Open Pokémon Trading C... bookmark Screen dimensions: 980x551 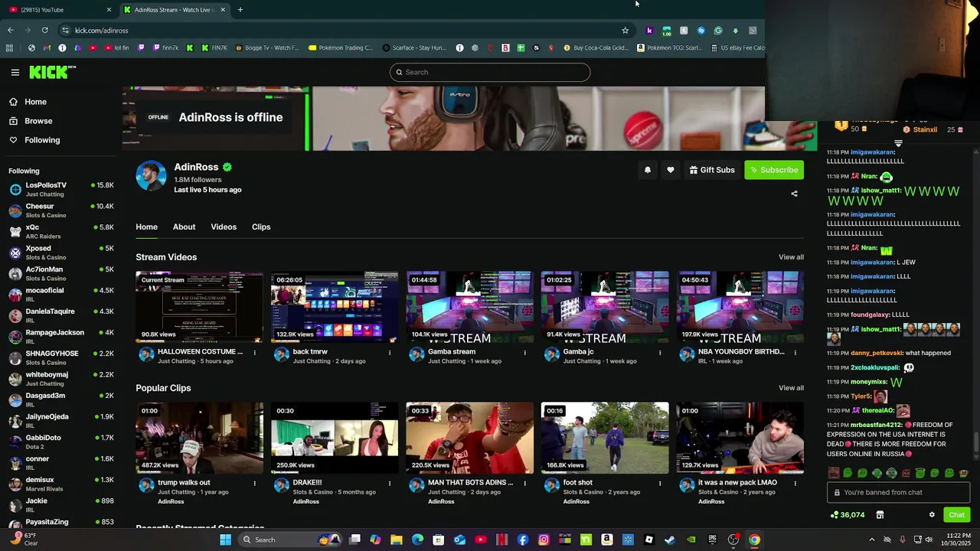click(x=341, y=47)
